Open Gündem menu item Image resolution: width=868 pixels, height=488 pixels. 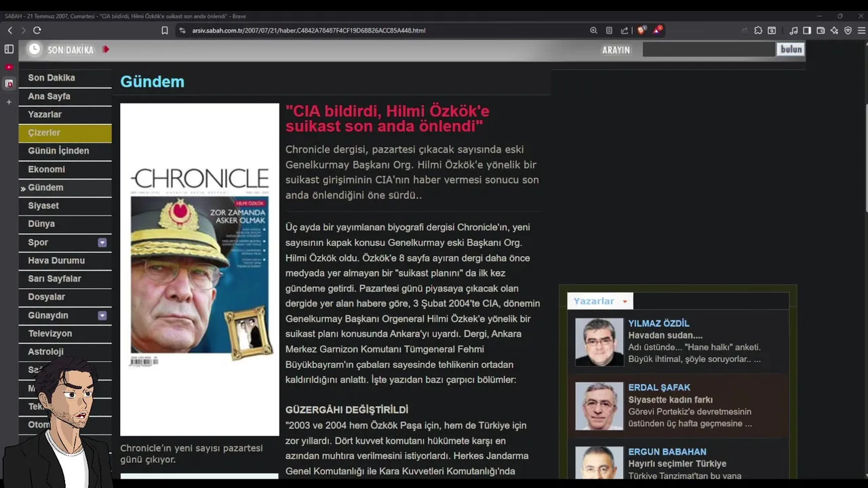tap(65, 188)
